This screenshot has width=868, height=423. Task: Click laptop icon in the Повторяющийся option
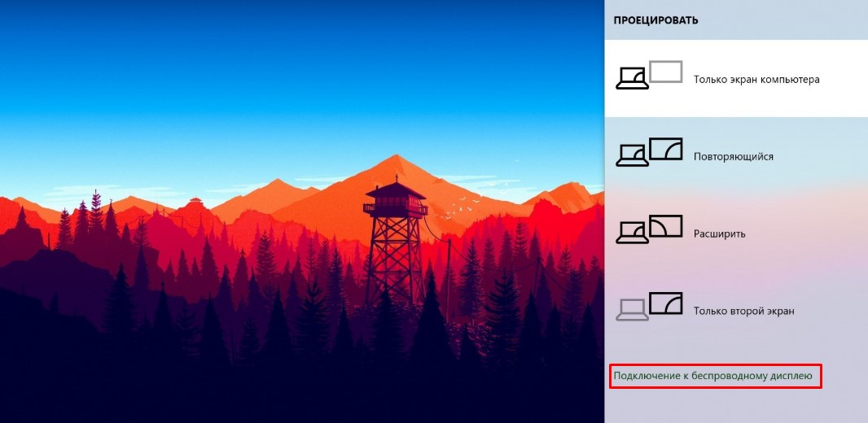(x=632, y=155)
